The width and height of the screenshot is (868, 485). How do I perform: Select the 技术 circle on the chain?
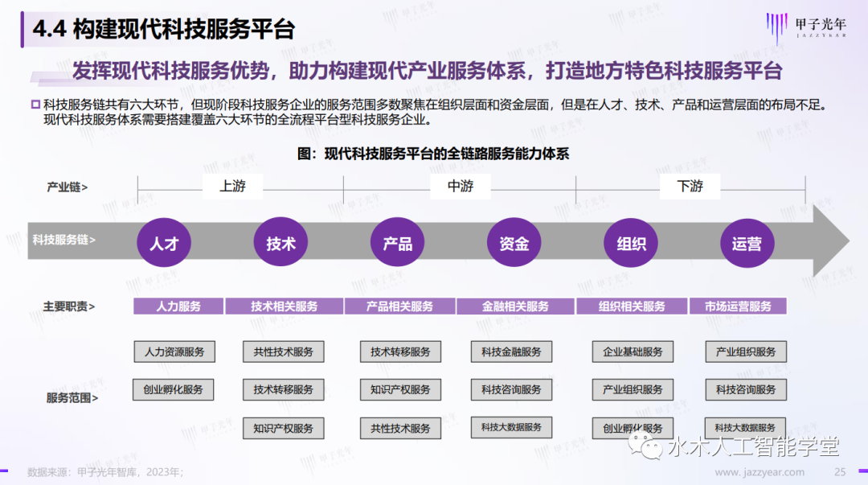[280, 243]
